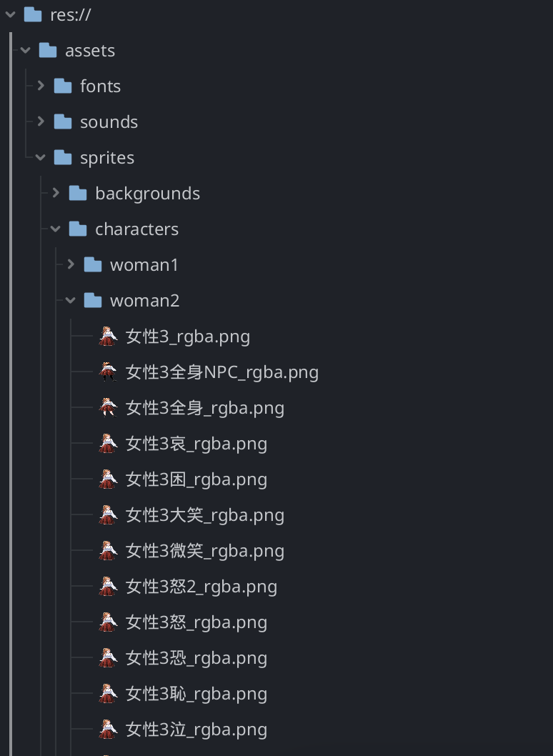553x756 pixels.
Task: Select the 女性3怒2_rgba.png file
Action: coord(201,587)
